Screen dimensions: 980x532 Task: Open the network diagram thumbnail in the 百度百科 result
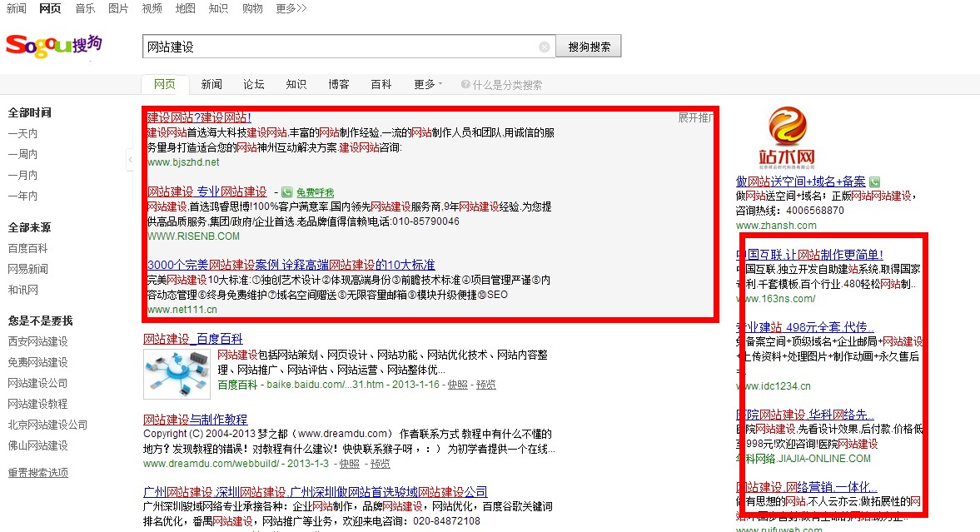click(x=176, y=372)
